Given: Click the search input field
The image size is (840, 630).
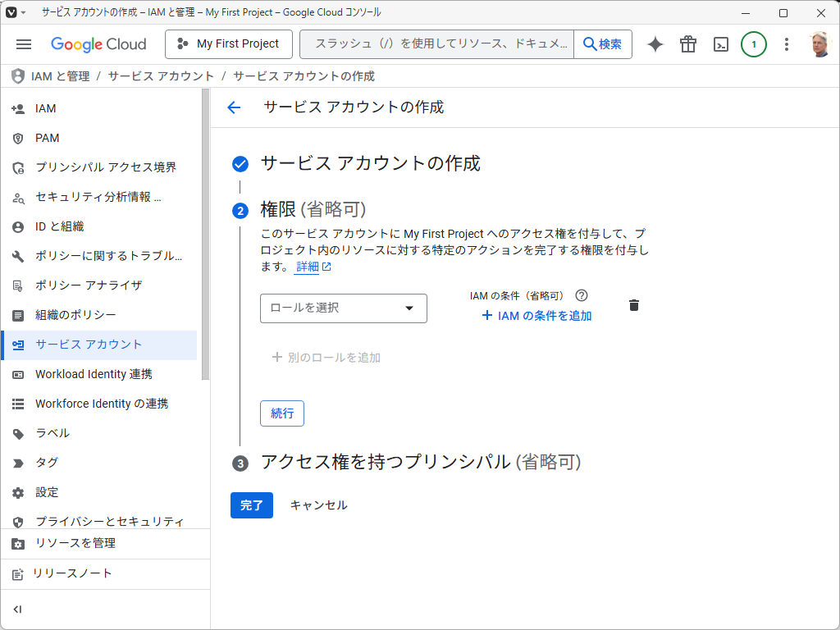Looking at the screenshot, I should click(x=435, y=44).
